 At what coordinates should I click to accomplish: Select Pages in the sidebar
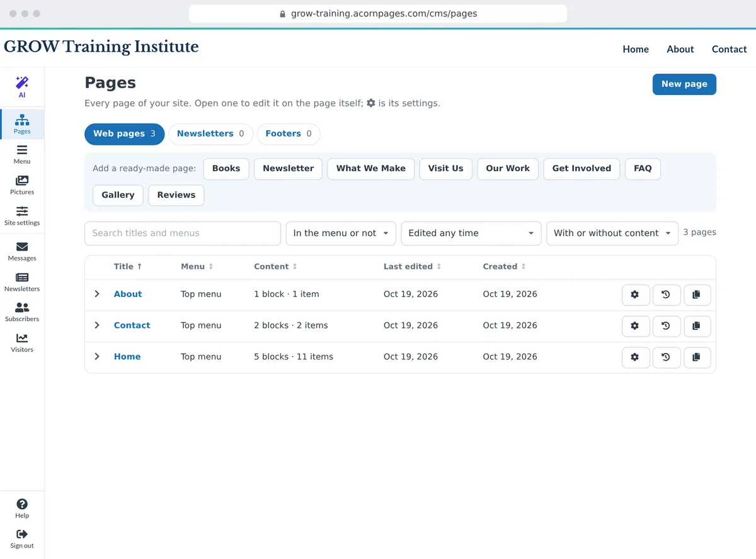[x=22, y=124]
